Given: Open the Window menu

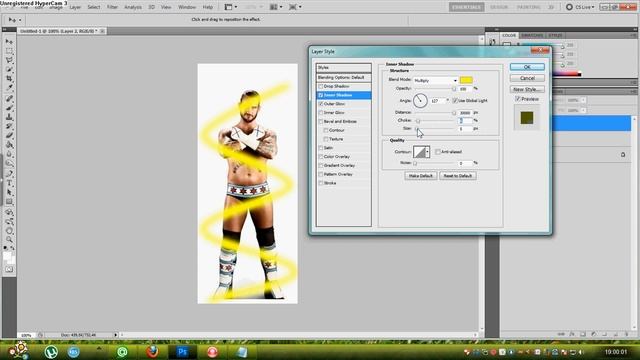Looking at the screenshot, I should point(187,7).
